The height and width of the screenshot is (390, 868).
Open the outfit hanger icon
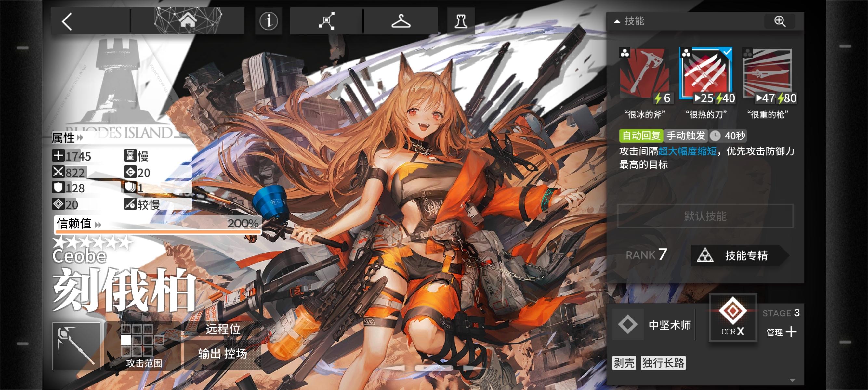(x=401, y=21)
